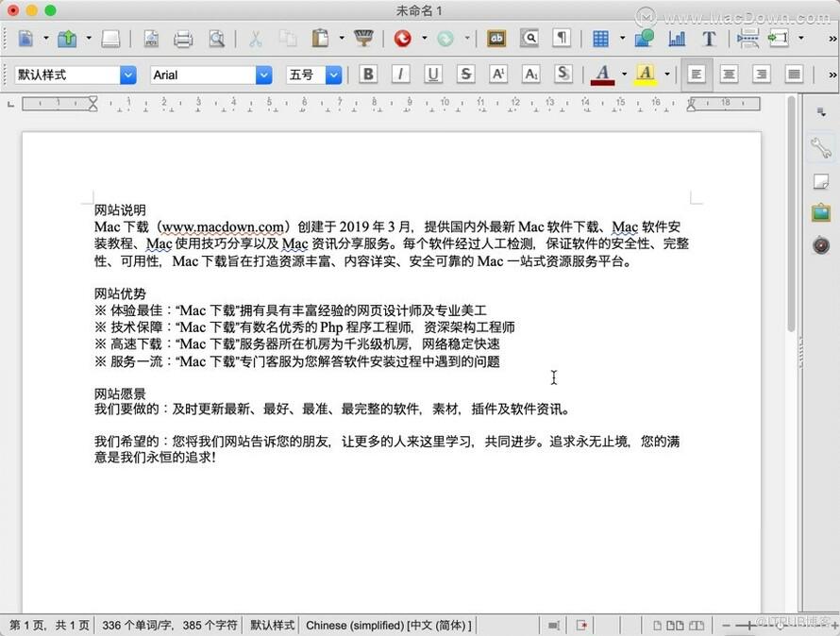Open the sidebar Gallery picture deck

(x=821, y=212)
